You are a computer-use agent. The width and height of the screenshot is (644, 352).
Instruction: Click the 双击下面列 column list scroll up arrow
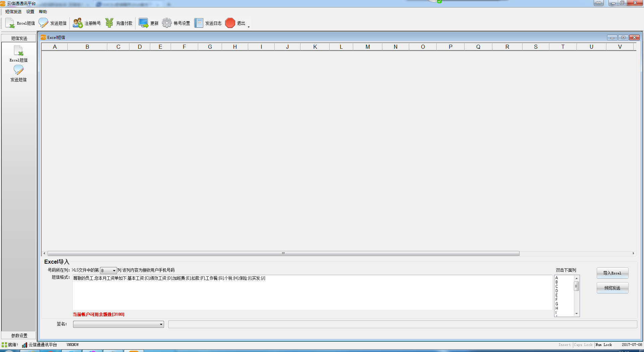coord(577,278)
